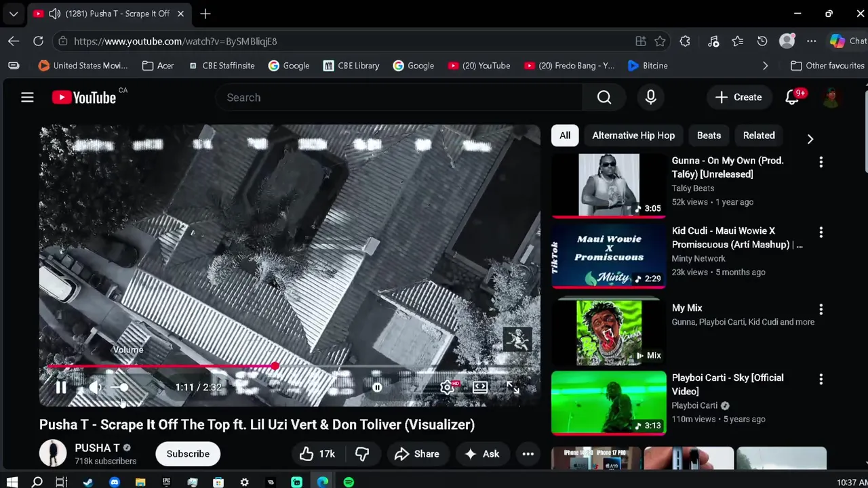The height and width of the screenshot is (488, 868).
Task: Select the Related filter chip
Action: 759,136
